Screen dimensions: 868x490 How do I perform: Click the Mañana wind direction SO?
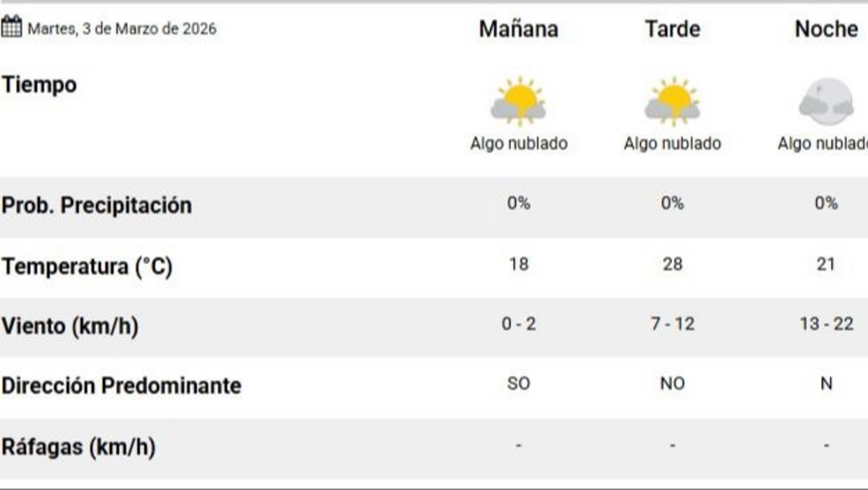coord(518,384)
